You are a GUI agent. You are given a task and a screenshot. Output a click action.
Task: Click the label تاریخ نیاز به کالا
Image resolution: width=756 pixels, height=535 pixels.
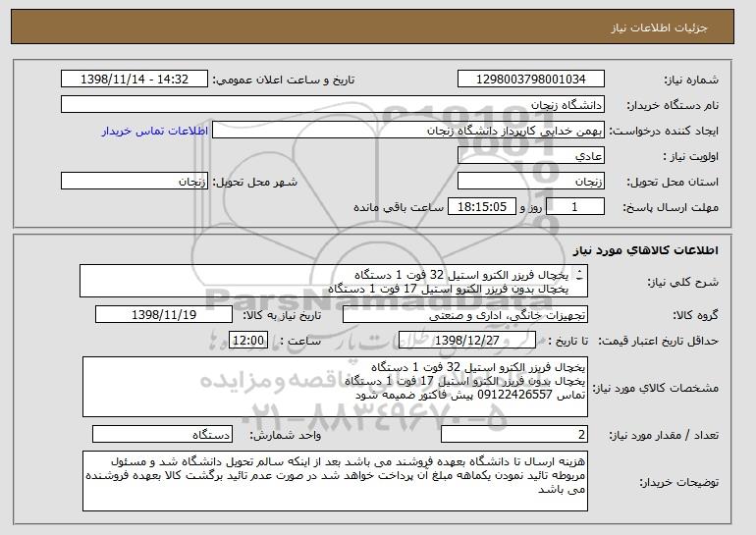(282, 315)
